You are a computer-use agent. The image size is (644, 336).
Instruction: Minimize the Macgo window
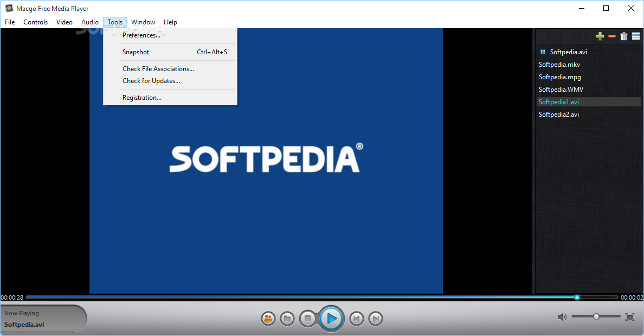click(582, 8)
